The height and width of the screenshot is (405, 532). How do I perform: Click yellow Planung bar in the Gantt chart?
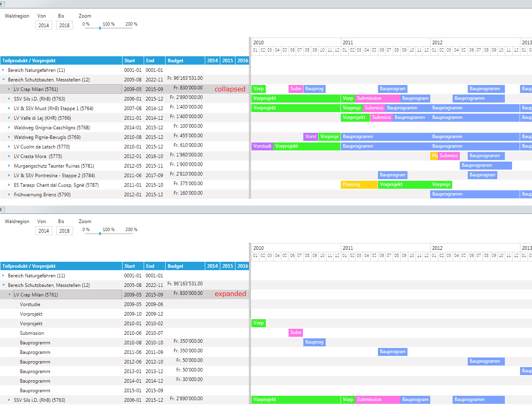tap(359, 185)
